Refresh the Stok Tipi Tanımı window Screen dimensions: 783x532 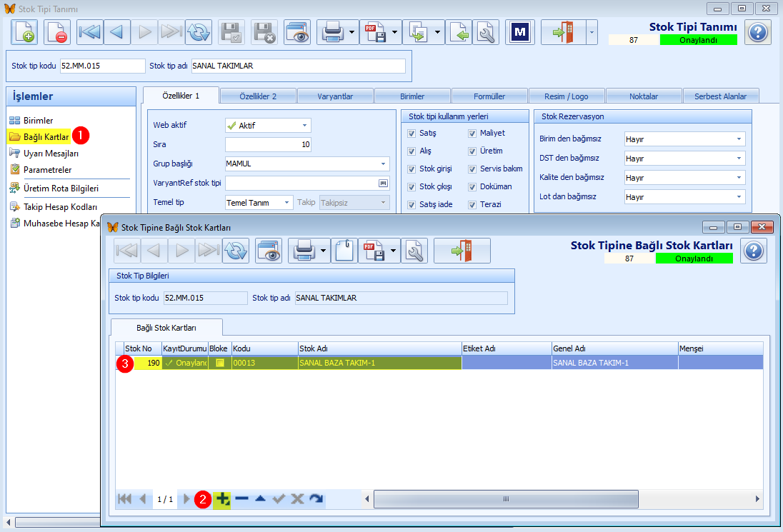tap(199, 32)
